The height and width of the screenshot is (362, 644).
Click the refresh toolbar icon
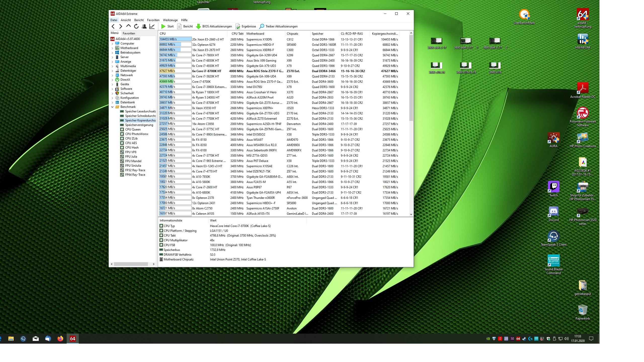[x=136, y=26]
